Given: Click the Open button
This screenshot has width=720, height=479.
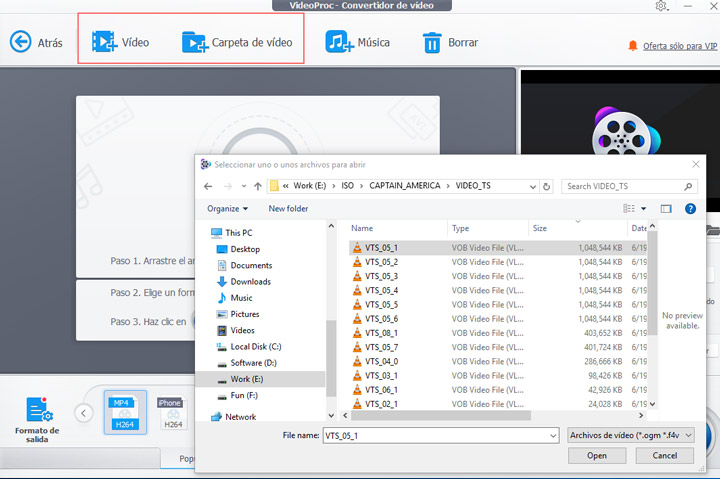Looking at the screenshot, I should (x=596, y=456).
